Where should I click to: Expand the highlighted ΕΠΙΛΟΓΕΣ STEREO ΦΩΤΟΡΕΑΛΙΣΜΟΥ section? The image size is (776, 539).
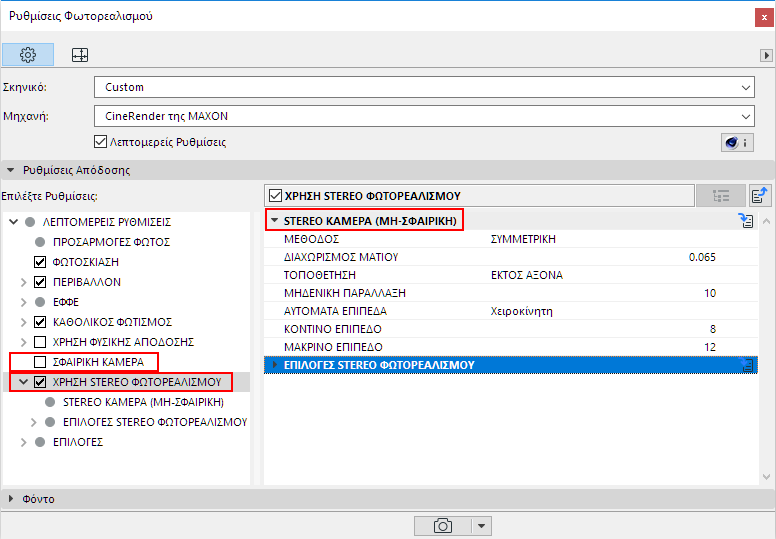(x=275, y=365)
